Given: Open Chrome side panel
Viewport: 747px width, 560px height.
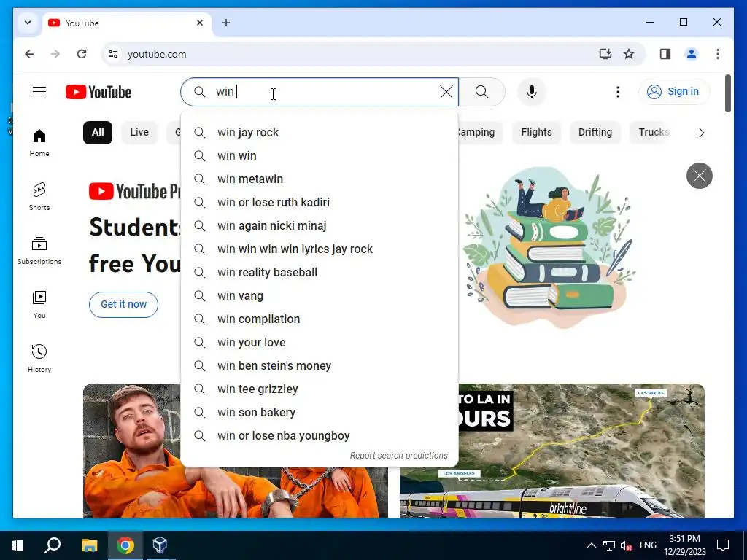Looking at the screenshot, I should click(x=665, y=54).
